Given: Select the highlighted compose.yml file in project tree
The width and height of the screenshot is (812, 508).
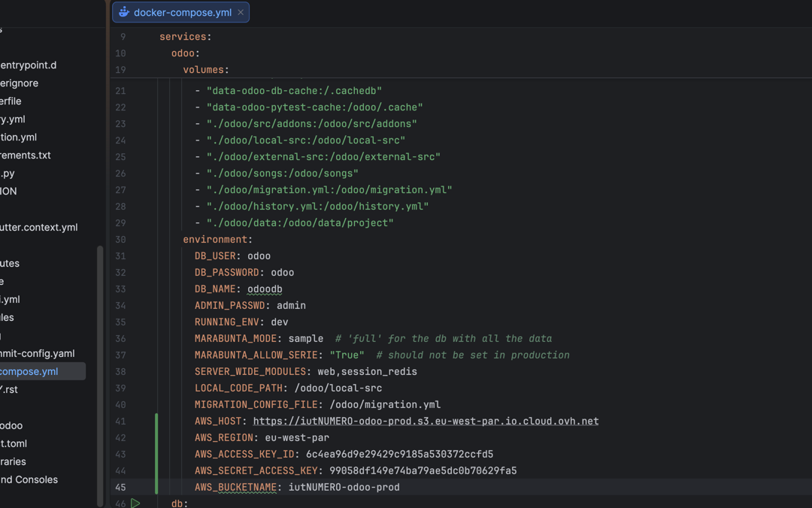Looking at the screenshot, I should pos(29,371).
